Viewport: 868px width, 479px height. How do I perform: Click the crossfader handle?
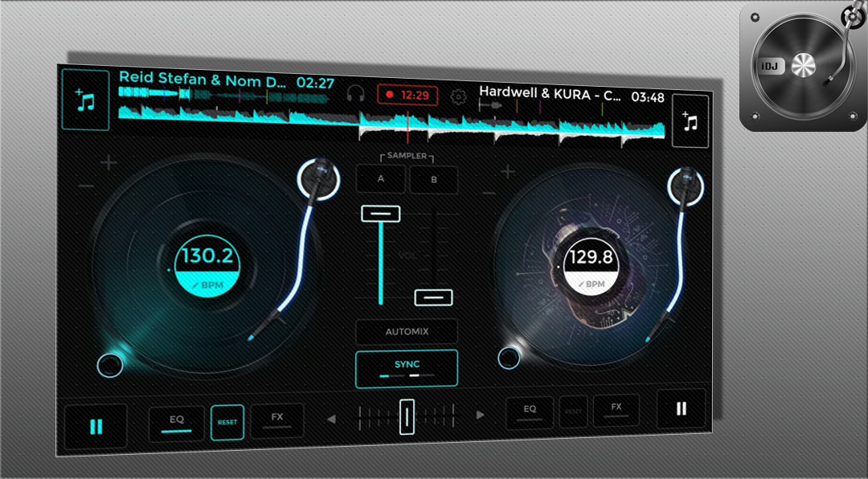(x=407, y=416)
